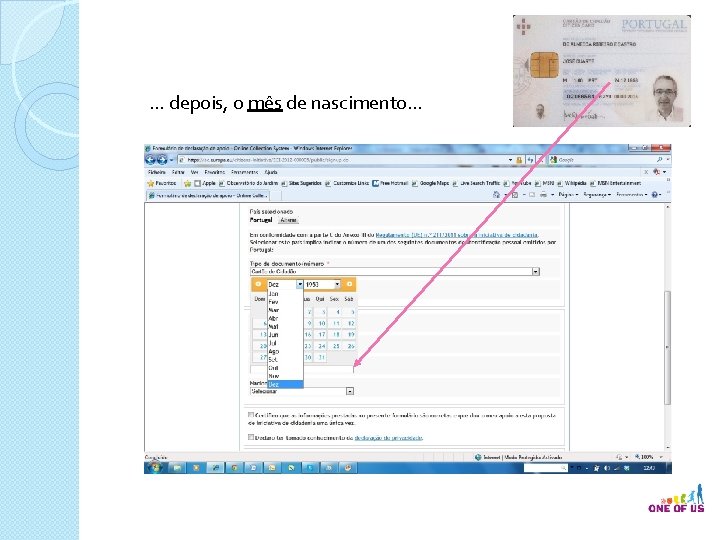Go forward with the browser Forward arrow
This screenshot has width=720, height=540.
[x=161, y=159]
